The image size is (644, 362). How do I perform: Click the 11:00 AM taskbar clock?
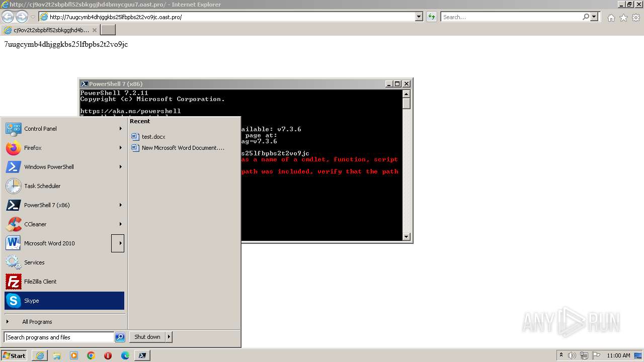tap(618, 355)
